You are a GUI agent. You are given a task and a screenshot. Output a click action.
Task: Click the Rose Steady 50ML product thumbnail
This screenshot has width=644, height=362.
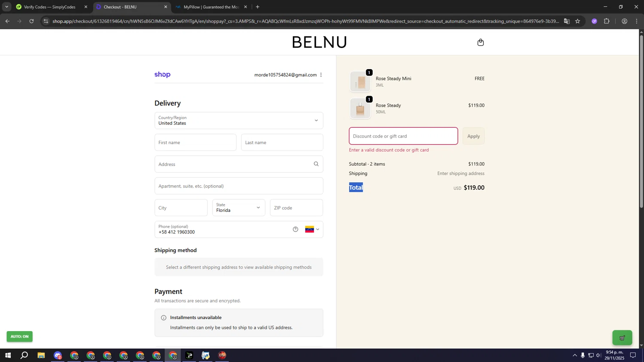pos(360,109)
